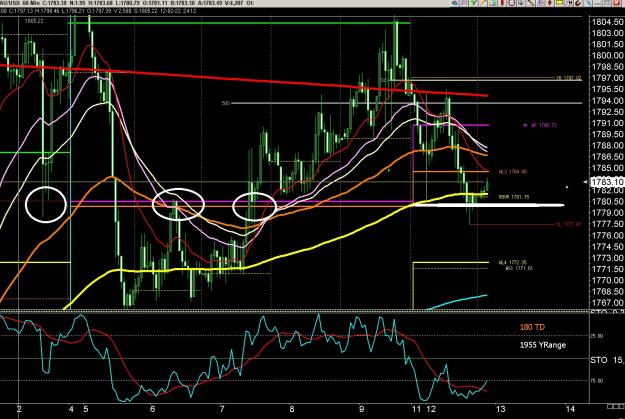Click date 2 on the time axis
Screen dimensions: 625x419
pos(19,409)
